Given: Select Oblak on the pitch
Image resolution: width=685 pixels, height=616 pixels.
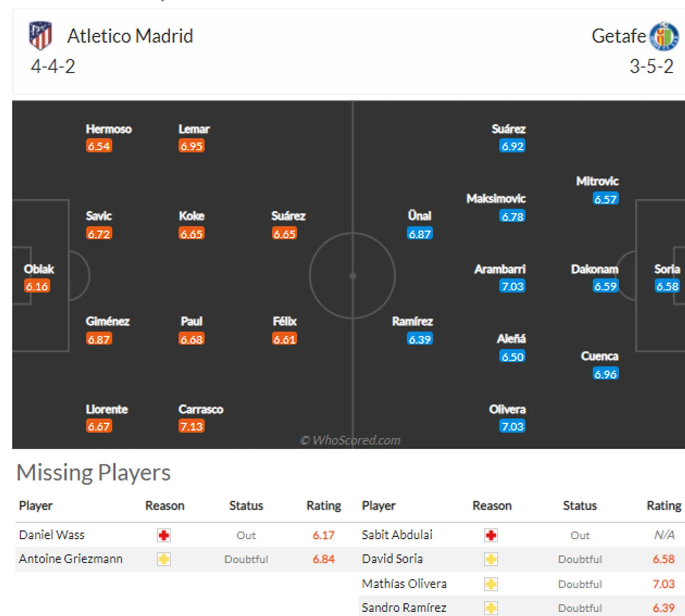Looking at the screenshot, I should coord(39,269).
